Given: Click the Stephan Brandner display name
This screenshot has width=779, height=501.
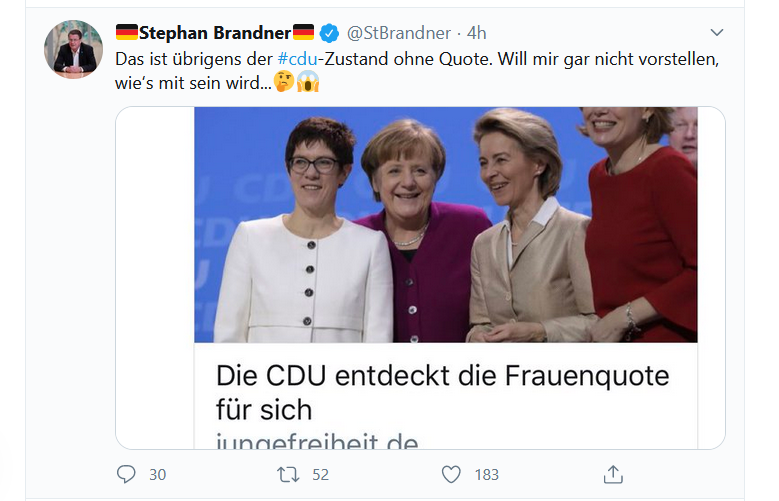Looking at the screenshot, I should pos(215,33).
